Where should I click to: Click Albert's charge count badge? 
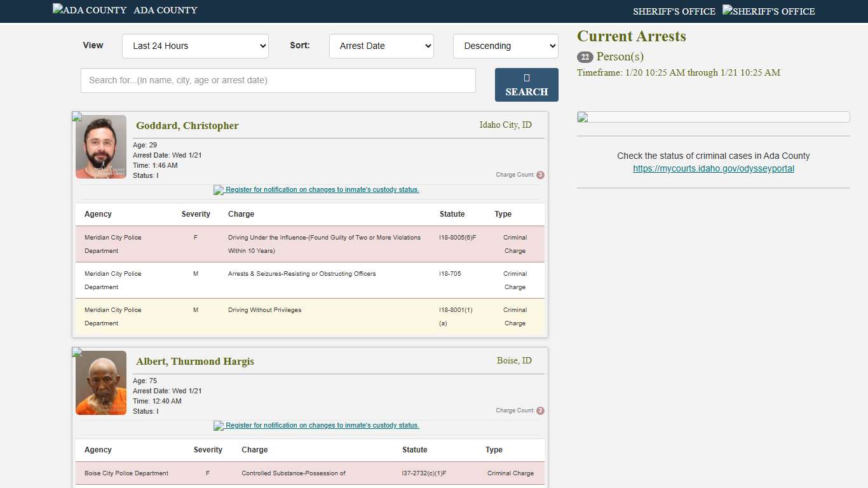(x=540, y=410)
